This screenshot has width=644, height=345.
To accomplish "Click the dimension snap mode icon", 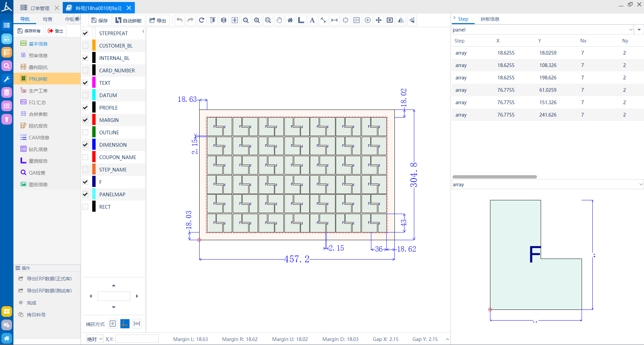I will pos(137,324).
